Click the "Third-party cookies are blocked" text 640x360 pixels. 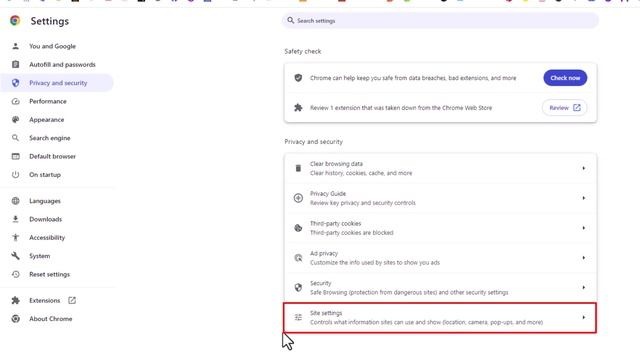point(351,233)
